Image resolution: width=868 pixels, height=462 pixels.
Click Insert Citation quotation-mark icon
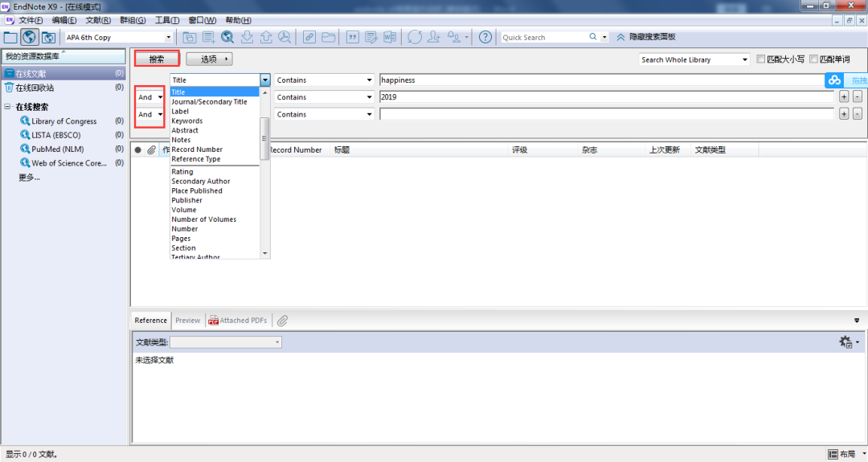353,37
